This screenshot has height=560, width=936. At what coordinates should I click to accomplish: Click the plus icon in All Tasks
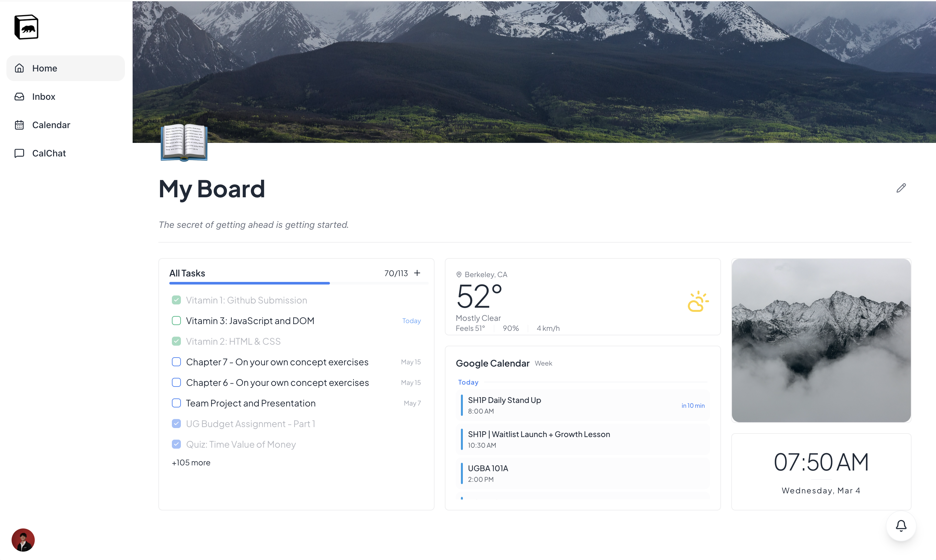click(x=417, y=273)
